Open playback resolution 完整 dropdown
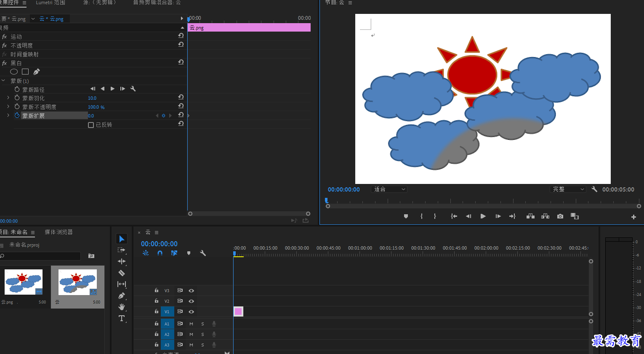This screenshot has width=644, height=354. pos(568,189)
